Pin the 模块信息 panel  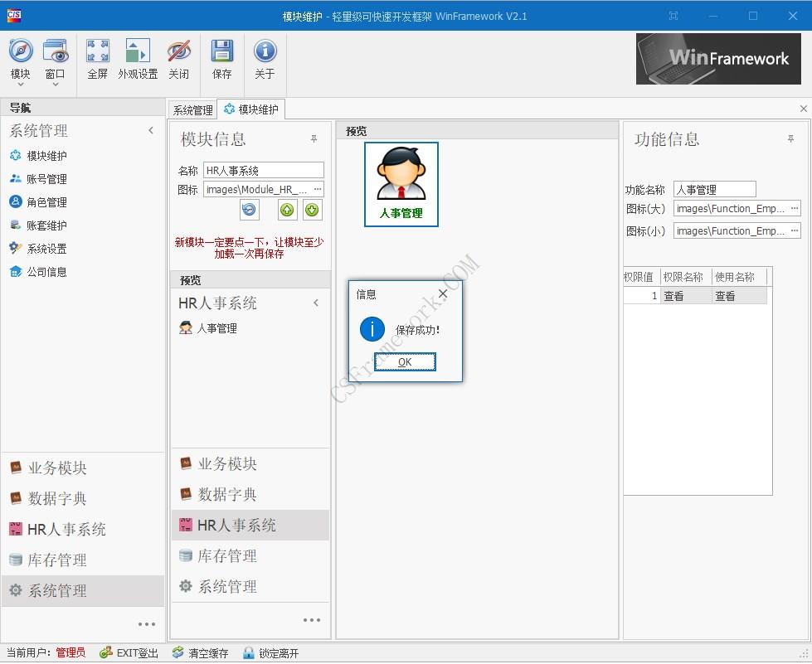click(x=314, y=139)
